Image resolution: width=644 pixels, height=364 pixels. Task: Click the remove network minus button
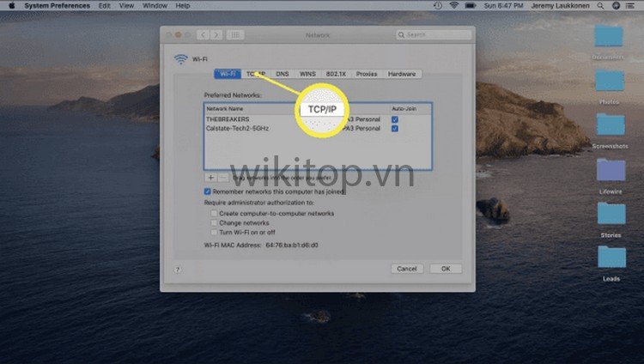click(223, 178)
